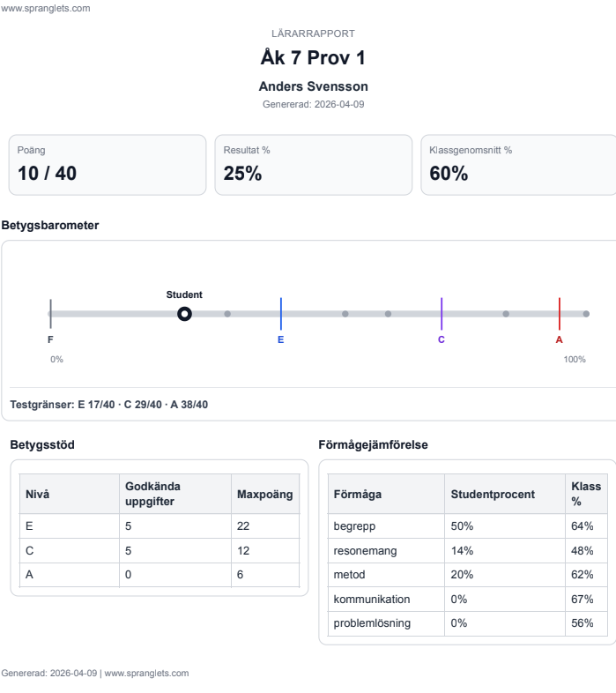Screen dimensions: 616x693
Task: Click the student name Anders Svensson
Action: [x=313, y=86]
